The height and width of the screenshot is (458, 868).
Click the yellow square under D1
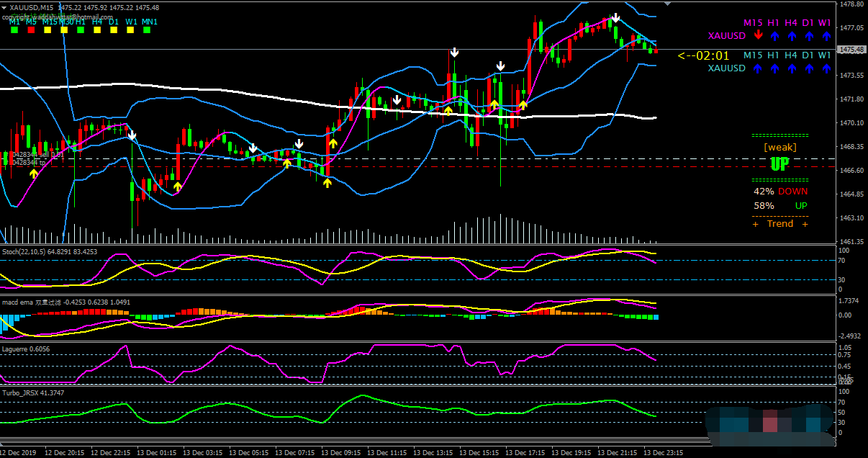(114, 31)
